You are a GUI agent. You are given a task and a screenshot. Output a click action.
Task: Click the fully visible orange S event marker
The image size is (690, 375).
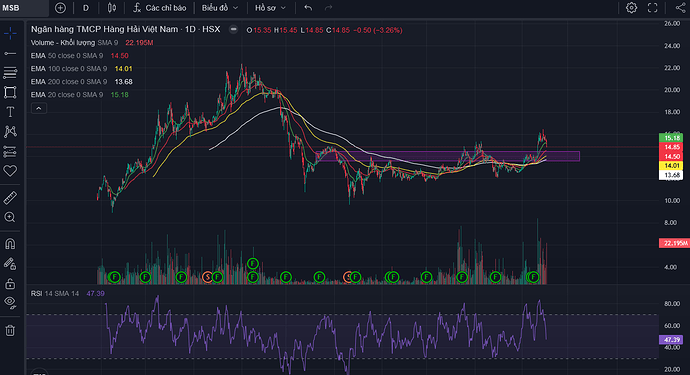point(207,277)
